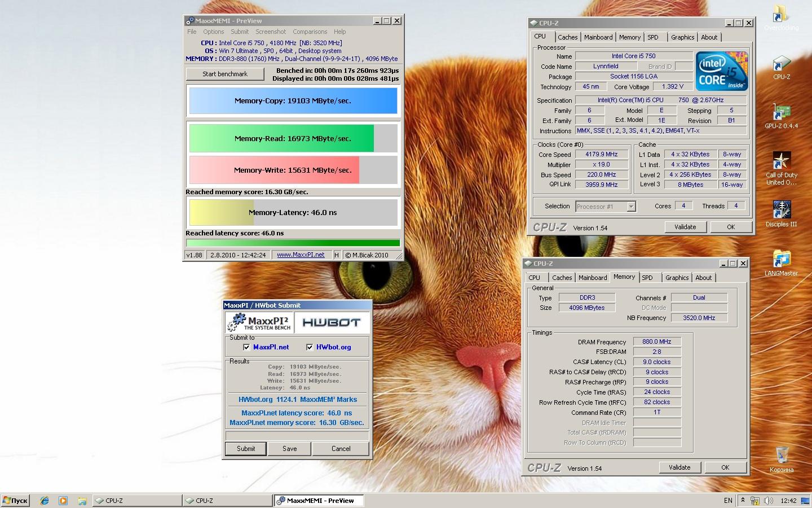The width and height of the screenshot is (812, 508).
Task: Click the H status cell in MaxxMEMI
Action: (337, 255)
